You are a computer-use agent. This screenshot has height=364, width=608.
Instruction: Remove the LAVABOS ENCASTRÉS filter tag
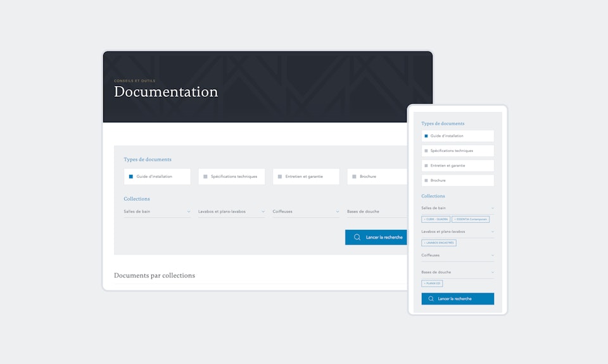click(x=425, y=242)
